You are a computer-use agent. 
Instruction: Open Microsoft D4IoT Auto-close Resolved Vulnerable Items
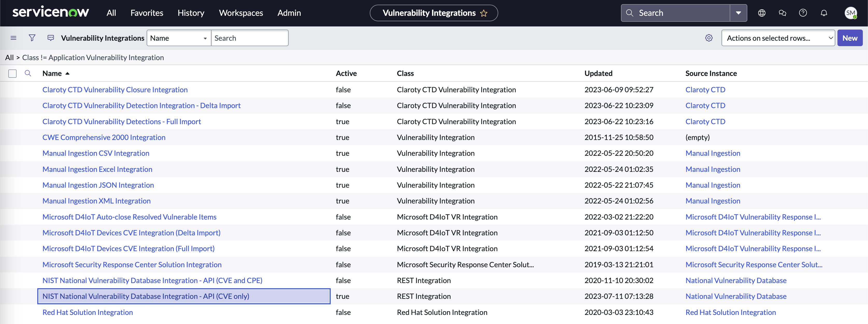point(129,217)
